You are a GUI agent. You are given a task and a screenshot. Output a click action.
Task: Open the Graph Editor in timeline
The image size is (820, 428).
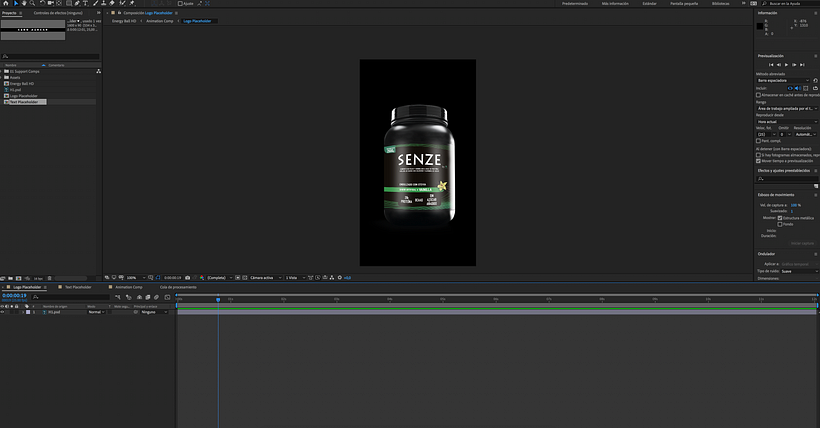pos(167,297)
